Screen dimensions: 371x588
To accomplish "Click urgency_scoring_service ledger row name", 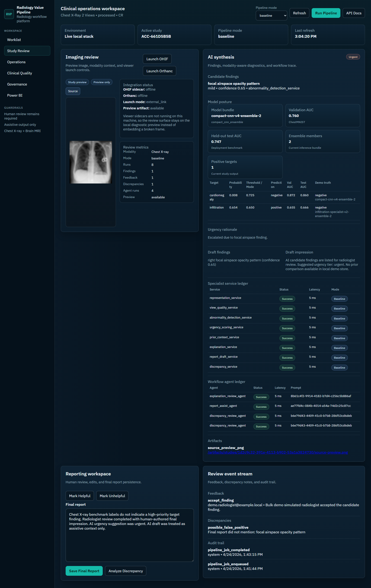I will tap(226, 327).
